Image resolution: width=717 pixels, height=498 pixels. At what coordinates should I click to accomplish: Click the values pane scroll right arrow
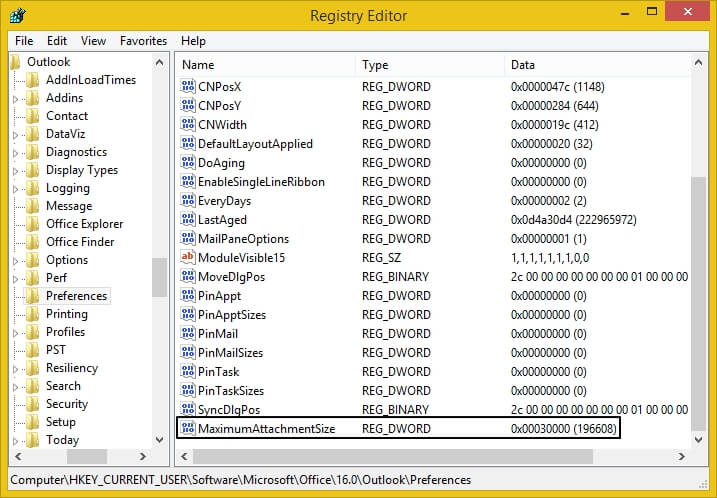[x=681, y=456]
